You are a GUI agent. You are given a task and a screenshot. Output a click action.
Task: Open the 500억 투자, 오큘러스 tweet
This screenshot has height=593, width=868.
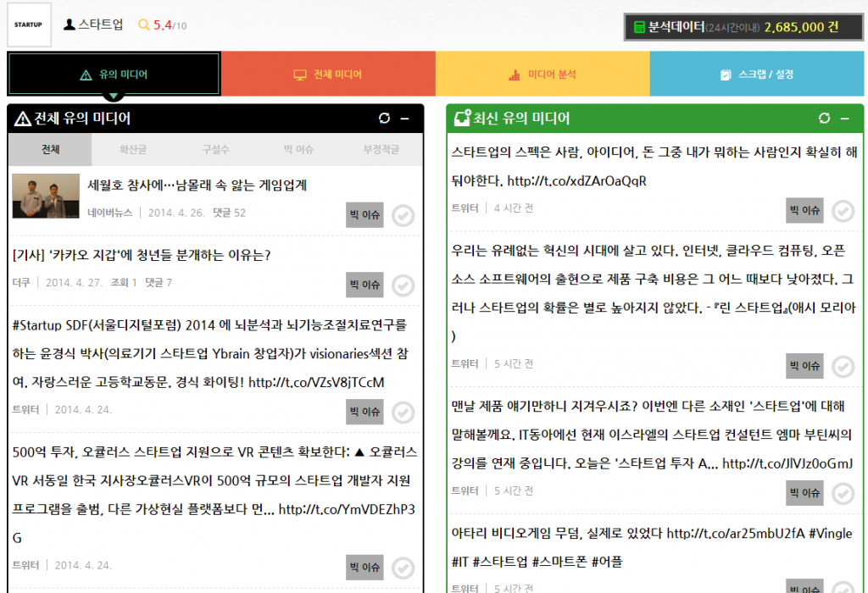(x=214, y=495)
